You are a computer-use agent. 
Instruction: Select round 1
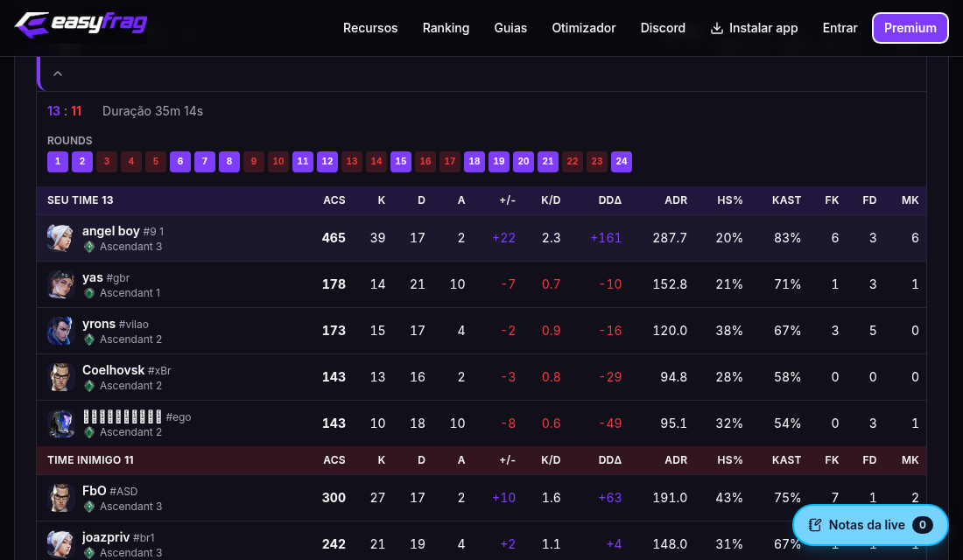pyautogui.click(x=58, y=162)
